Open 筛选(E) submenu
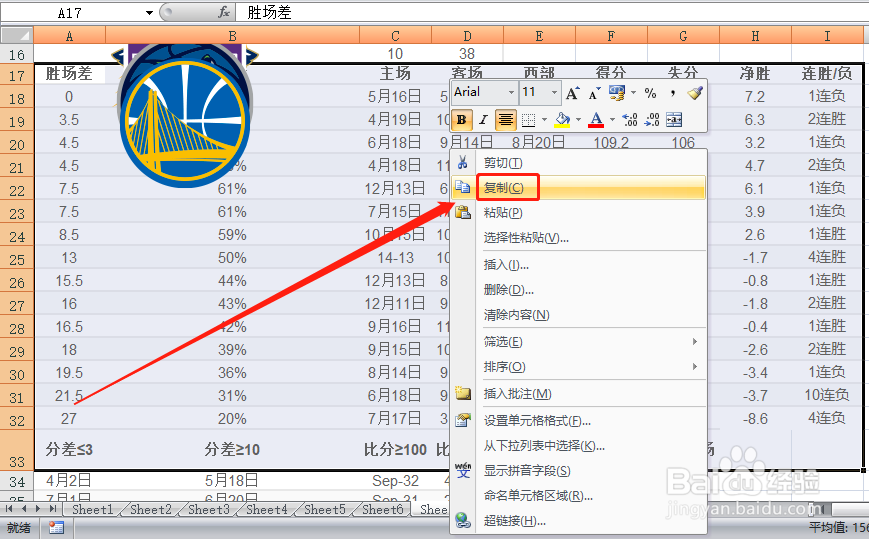The width and height of the screenshot is (869, 539). coord(578,342)
